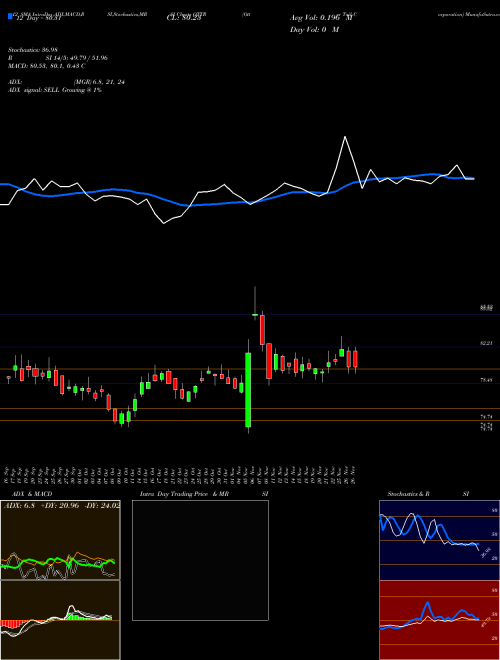500x660 pixels.
Task: Click the blue 12 Day SMA legend square
Action: [x=11, y=17]
